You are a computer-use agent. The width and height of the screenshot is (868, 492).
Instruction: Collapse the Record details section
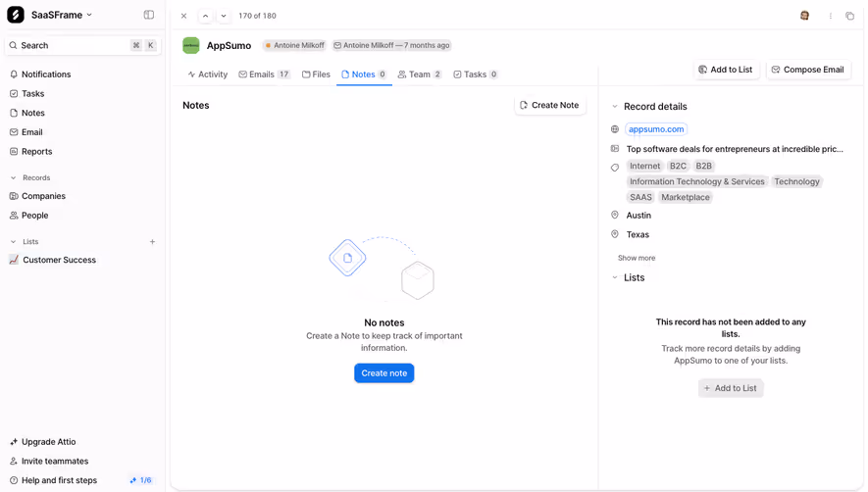tap(614, 106)
